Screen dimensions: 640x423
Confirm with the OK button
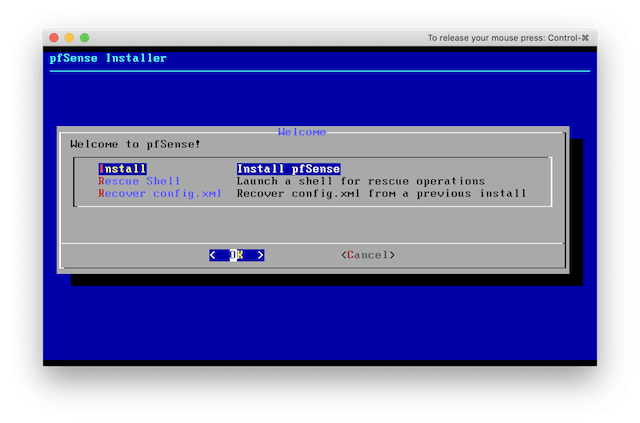(237, 255)
